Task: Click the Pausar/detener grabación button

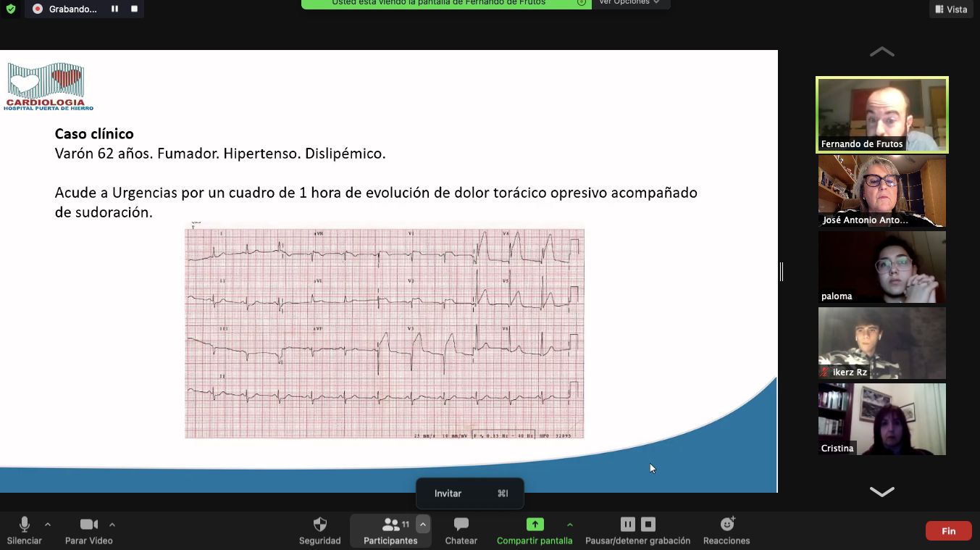Action: coord(637,530)
